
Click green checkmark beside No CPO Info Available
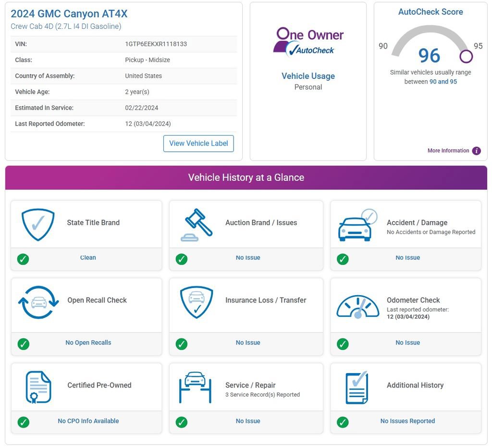click(23, 422)
